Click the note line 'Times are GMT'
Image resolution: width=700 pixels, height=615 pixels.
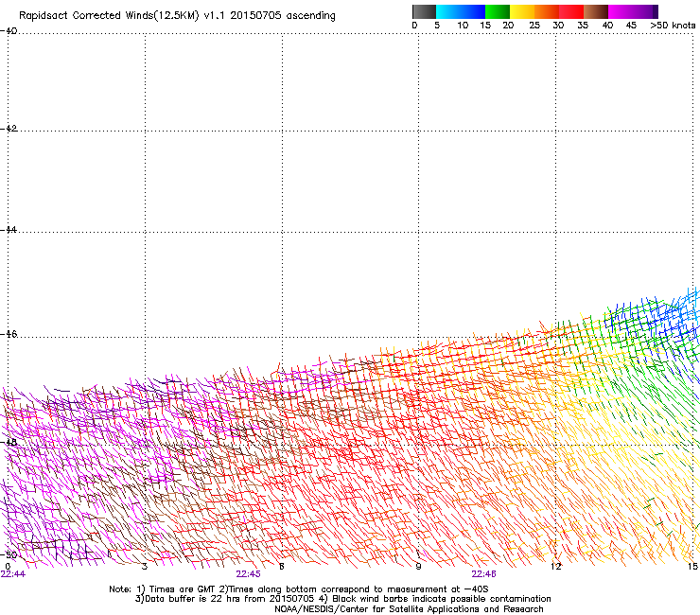coord(183,589)
